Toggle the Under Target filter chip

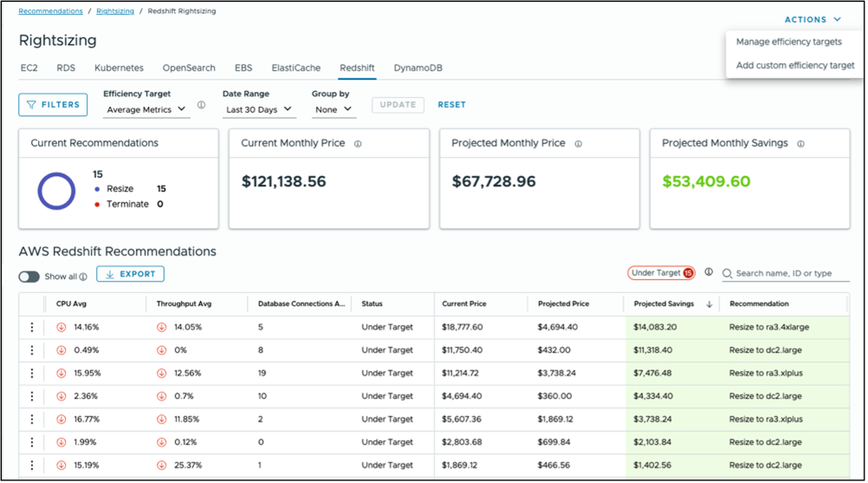coord(661,273)
